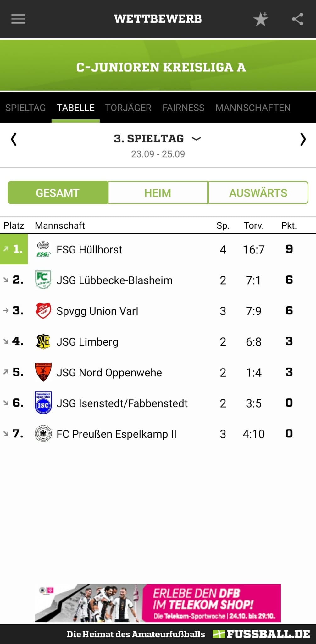Tap JSG Limberg yellow crest
The height and width of the screenshot is (644, 316).
(43, 341)
